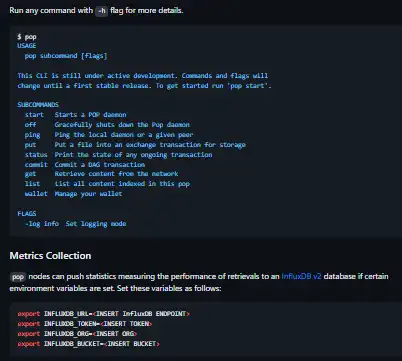Click the inline 'pop' code badge

click(18, 277)
